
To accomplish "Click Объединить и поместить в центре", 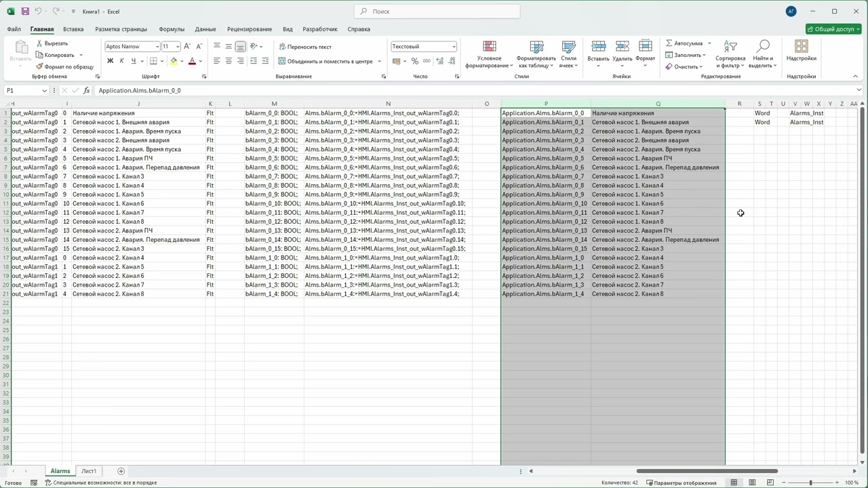I will point(325,61).
